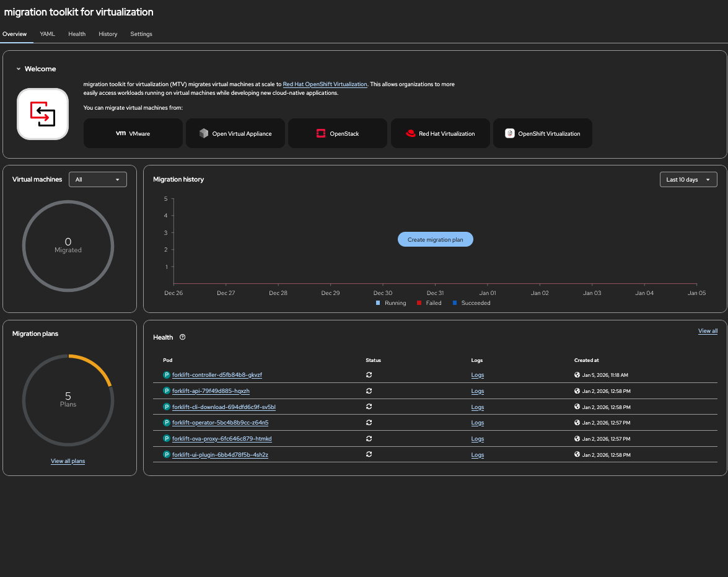The height and width of the screenshot is (577, 728).
Task: Click the VMware provider card
Action: pos(133,133)
